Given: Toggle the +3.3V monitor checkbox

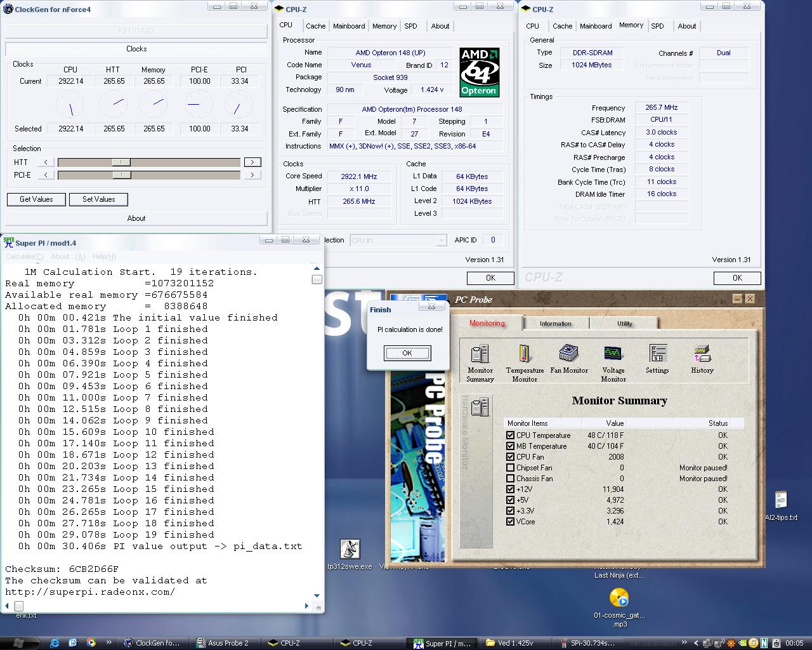Looking at the screenshot, I should point(511,511).
